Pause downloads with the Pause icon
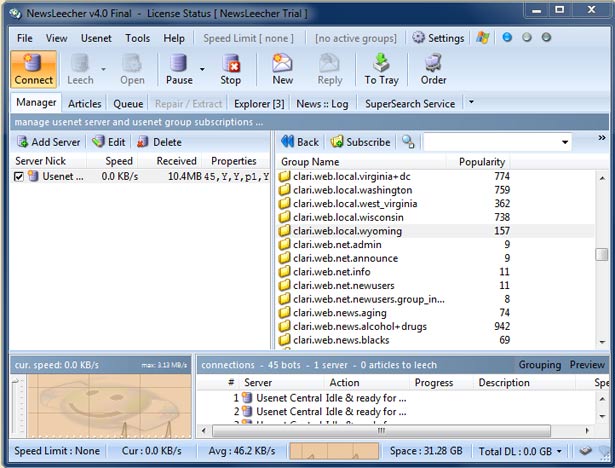 (178, 63)
